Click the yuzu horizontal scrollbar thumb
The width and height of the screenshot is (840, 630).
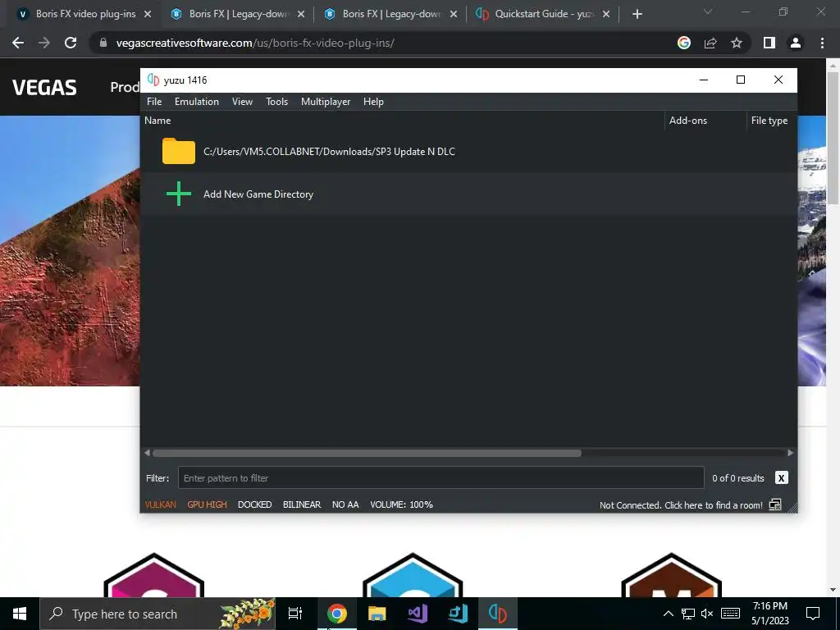(x=367, y=453)
